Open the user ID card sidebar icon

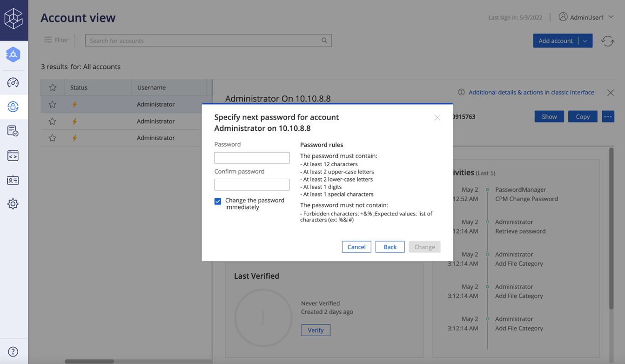click(x=13, y=180)
